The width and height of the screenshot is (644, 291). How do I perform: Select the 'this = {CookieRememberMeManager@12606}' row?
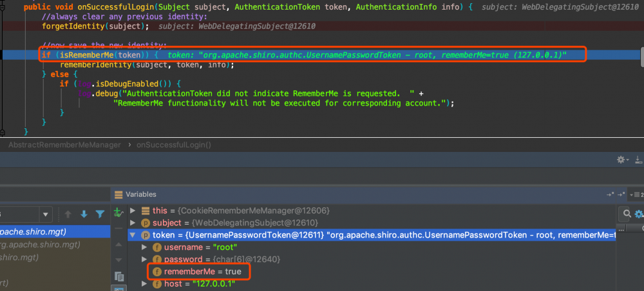click(372, 211)
